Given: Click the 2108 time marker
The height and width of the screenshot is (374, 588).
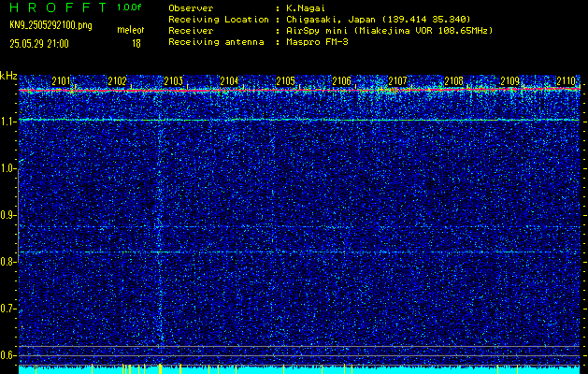Looking at the screenshot, I should point(453,81).
